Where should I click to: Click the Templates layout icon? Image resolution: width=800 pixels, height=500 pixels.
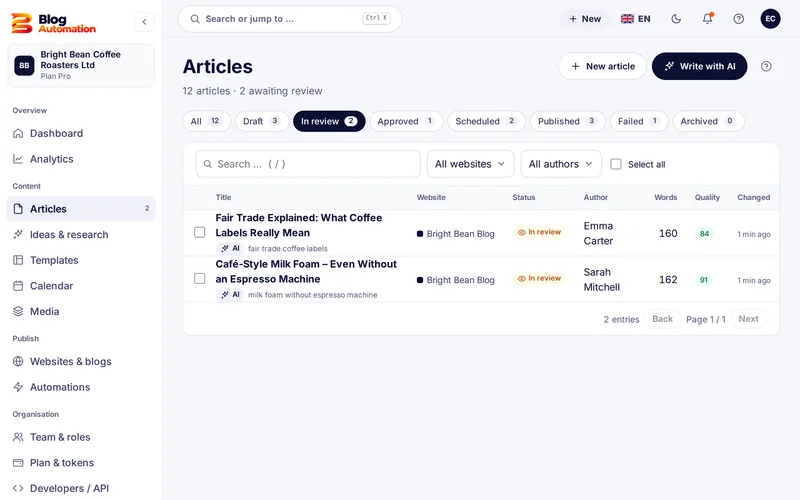(x=18, y=260)
